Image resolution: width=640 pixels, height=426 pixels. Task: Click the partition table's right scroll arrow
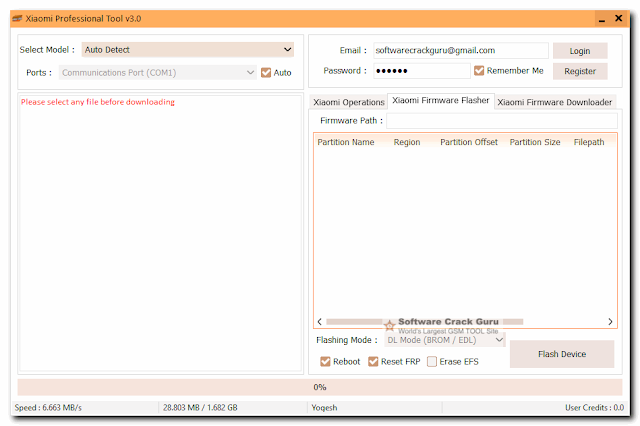(610, 322)
